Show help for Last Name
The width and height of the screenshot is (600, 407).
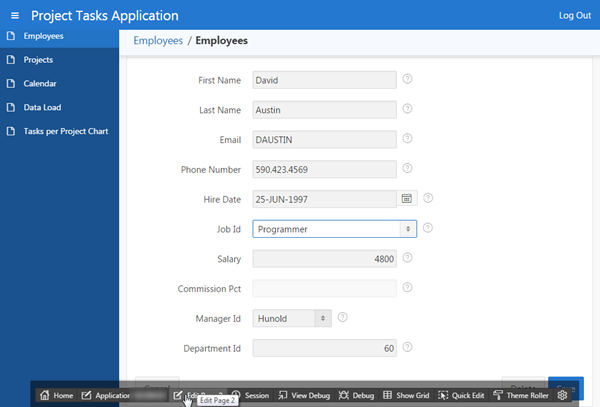click(408, 109)
